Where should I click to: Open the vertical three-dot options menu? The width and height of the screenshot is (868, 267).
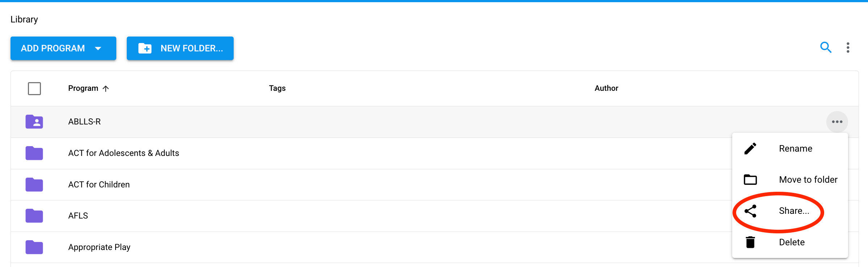[x=848, y=47]
